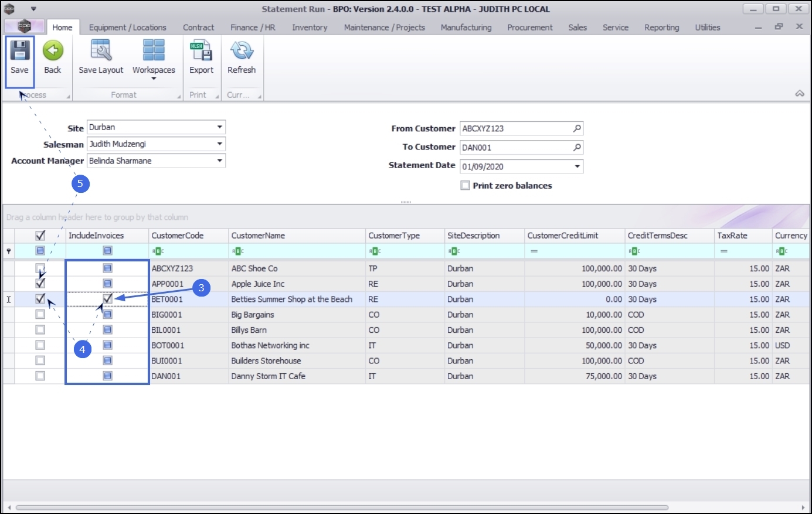Click the From Customer search magnifier icon
812x514 pixels.
tap(577, 128)
